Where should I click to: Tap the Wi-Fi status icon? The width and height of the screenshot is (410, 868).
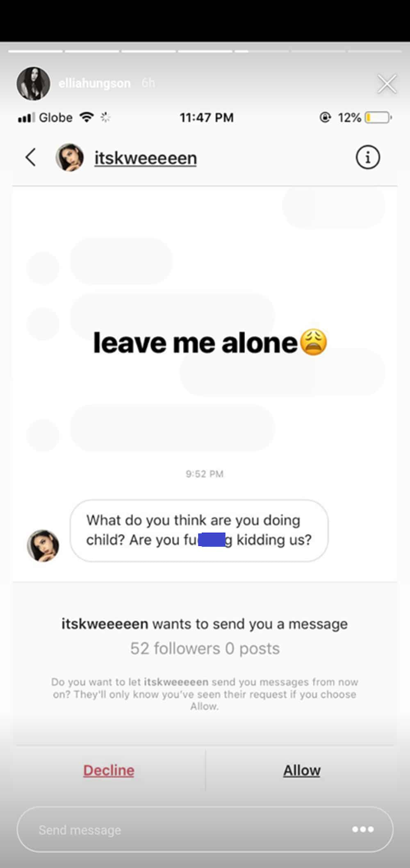click(x=87, y=117)
